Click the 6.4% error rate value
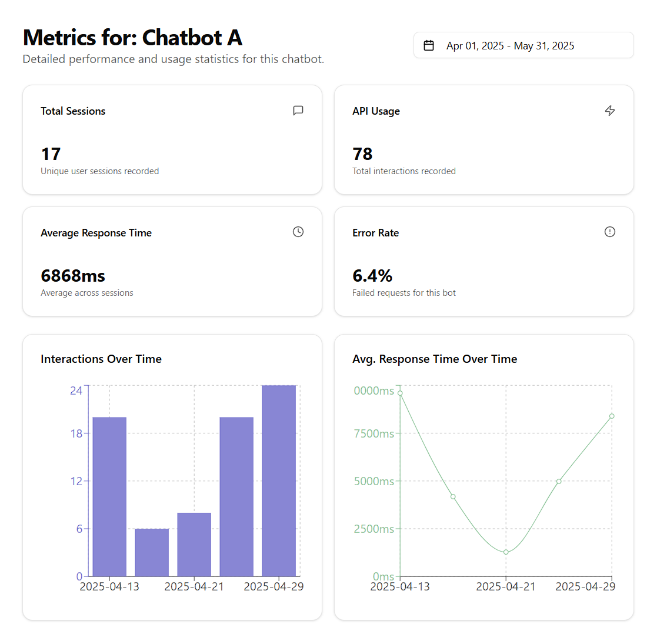This screenshot has width=657, height=644. point(372,276)
